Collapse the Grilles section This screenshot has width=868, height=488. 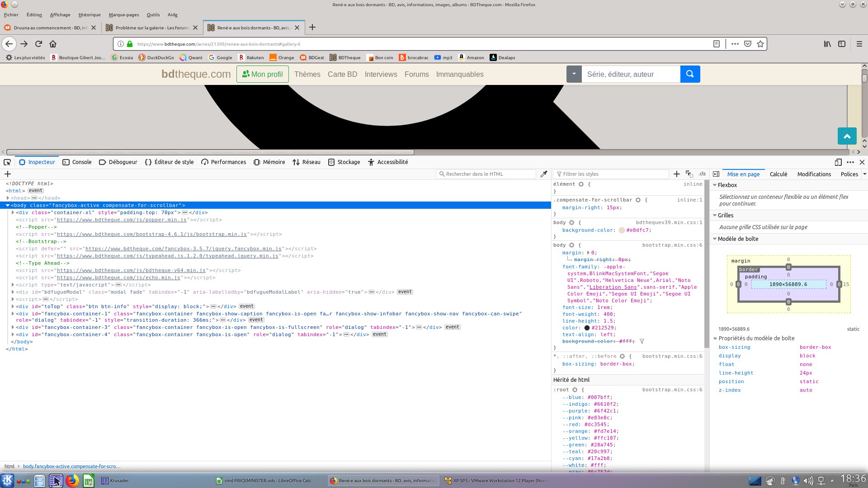pos(715,216)
